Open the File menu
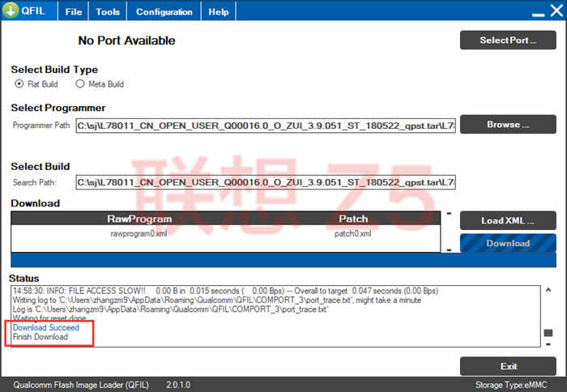This screenshot has height=392, width=567. [x=74, y=11]
